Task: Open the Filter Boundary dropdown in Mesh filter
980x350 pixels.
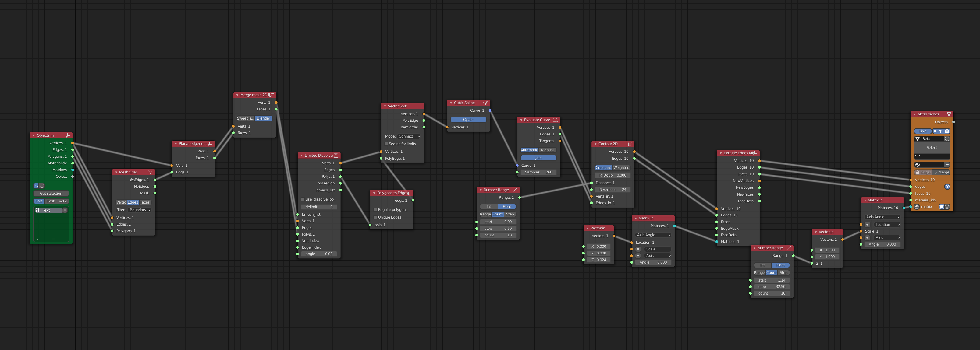Action: tap(140, 210)
